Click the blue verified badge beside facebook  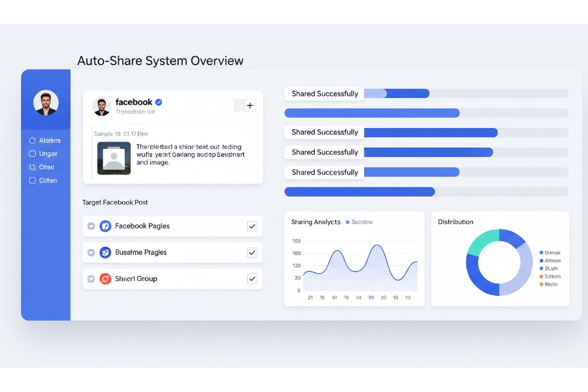[x=159, y=102]
